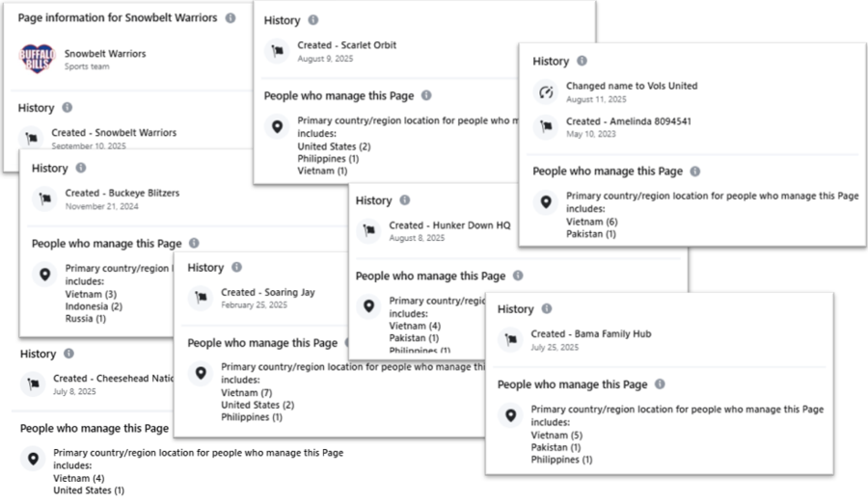Select the location pin listing Vietnam (6)
This screenshot has height=502, width=868.
[546, 201]
